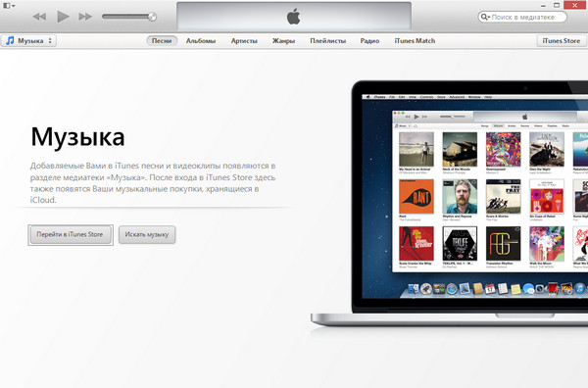Open the Музыка library dropdown
Image resolution: width=588 pixels, height=388 pixels.
click(28, 41)
